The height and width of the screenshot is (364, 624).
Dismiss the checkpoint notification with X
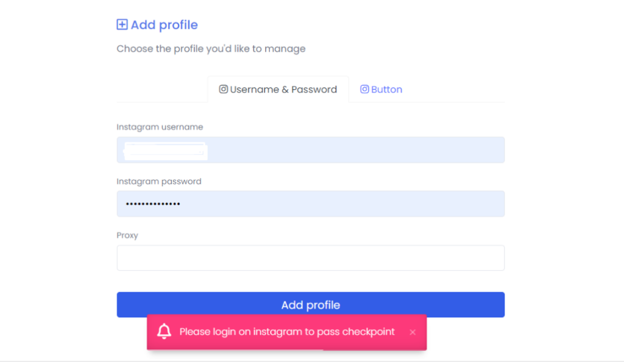point(413,332)
